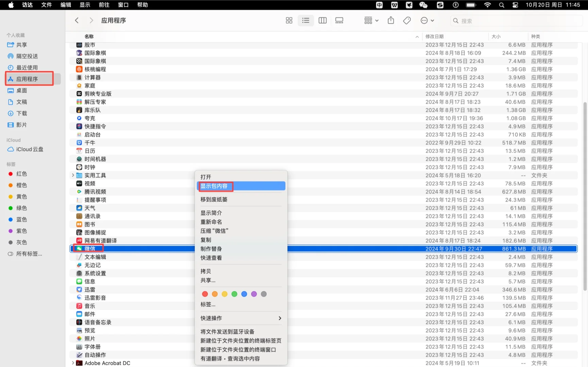Click the 网易有道翻译 app icon
Image resolution: width=588 pixels, height=367 pixels.
coord(79,240)
